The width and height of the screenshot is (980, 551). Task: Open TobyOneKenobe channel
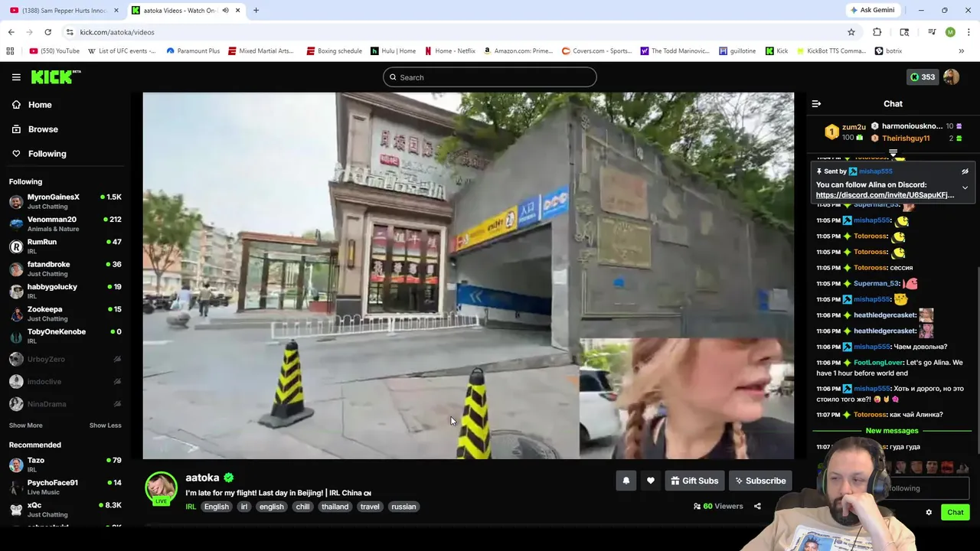pyautogui.click(x=65, y=336)
